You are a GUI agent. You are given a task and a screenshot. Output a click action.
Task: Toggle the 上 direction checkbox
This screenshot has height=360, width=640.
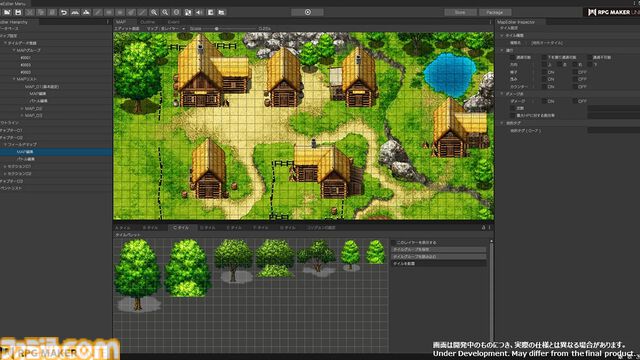click(x=544, y=64)
